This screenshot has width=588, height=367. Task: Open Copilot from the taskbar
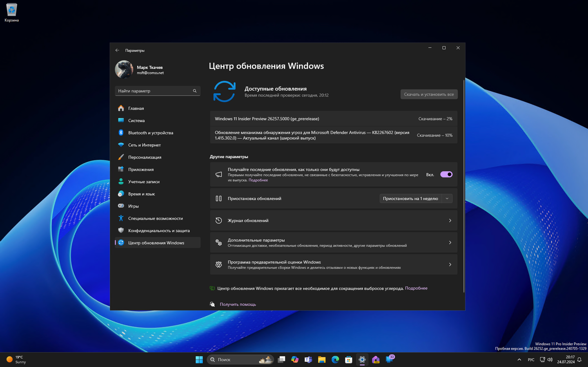(x=295, y=359)
